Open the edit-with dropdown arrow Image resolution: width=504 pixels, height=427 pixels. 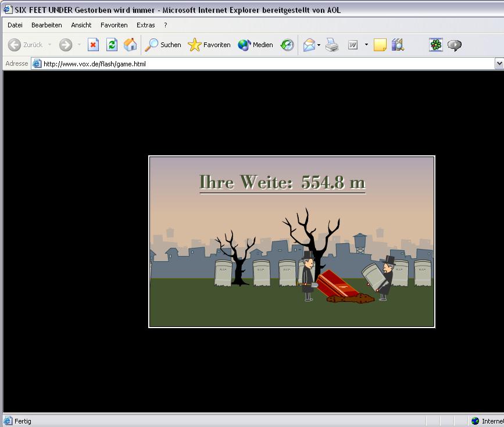click(x=366, y=45)
